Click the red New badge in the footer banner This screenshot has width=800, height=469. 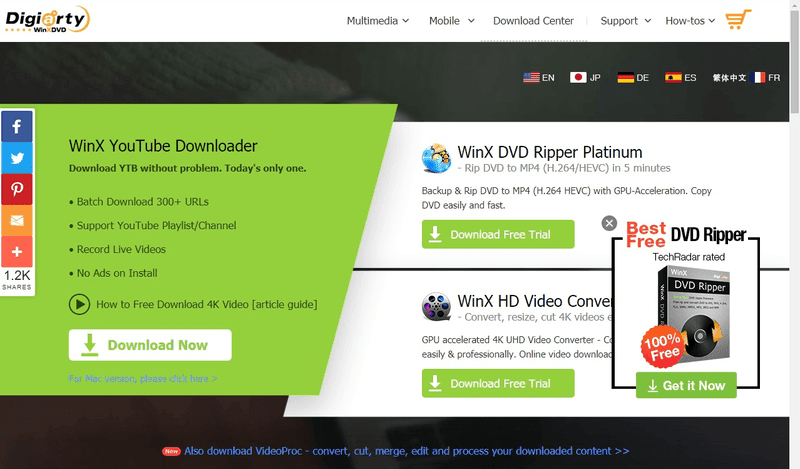click(171, 451)
